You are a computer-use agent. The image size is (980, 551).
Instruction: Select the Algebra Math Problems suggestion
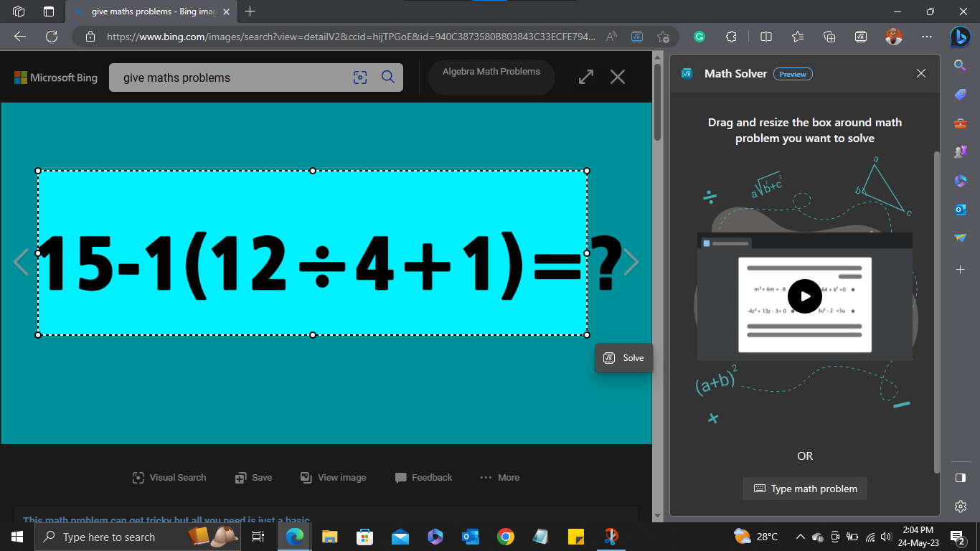pyautogui.click(x=491, y=72)
